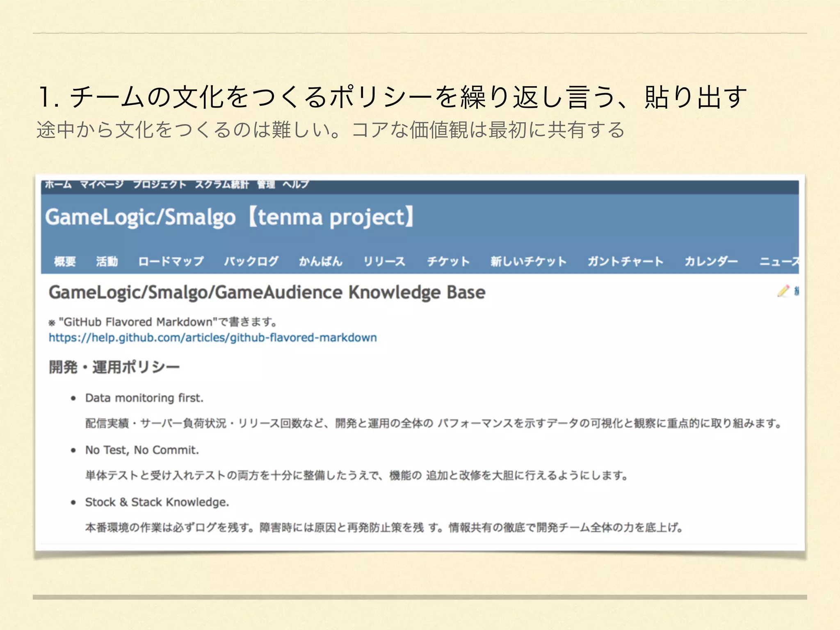
Task: Open プロジェクト in top menu
Action: coord(160,185)
